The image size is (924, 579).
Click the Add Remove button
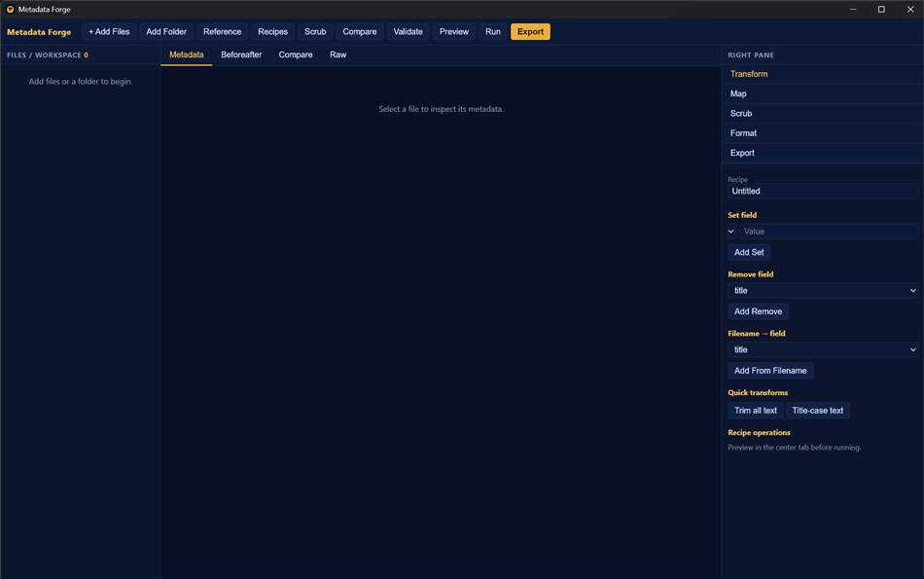[x=758, y=311]
